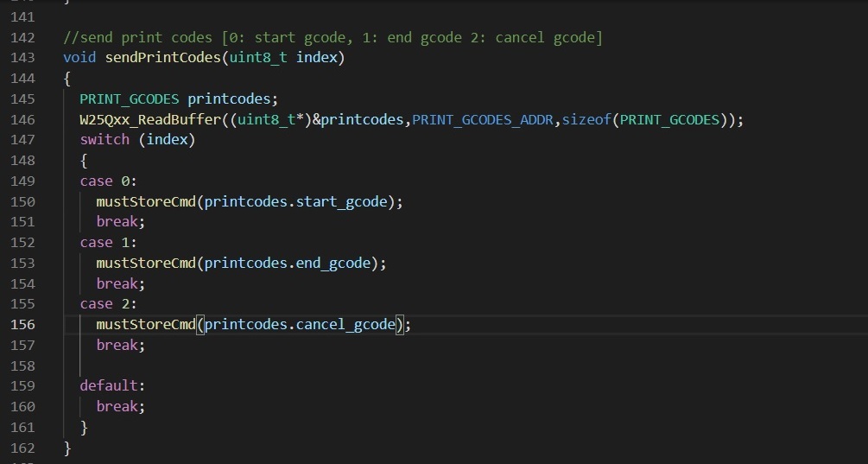Click mustStoreCmd on line 153
The image size is (868, 464).
click(x=146, y=263)
